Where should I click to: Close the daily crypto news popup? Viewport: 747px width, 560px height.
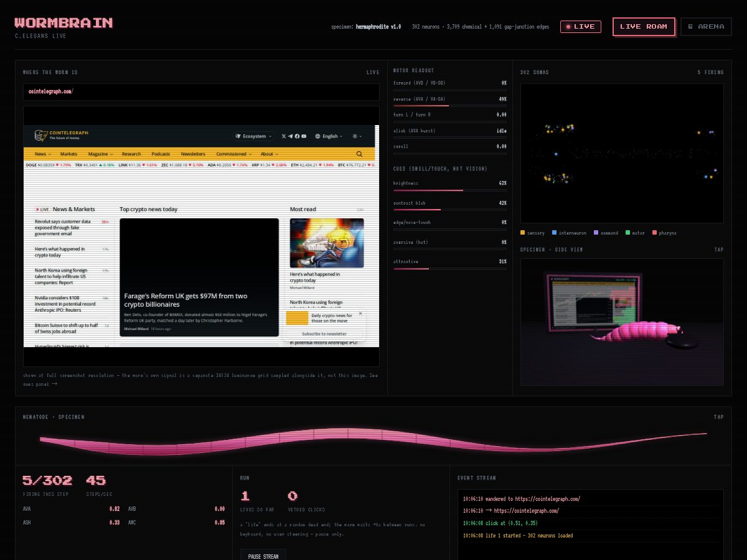(x=360, y=314)
